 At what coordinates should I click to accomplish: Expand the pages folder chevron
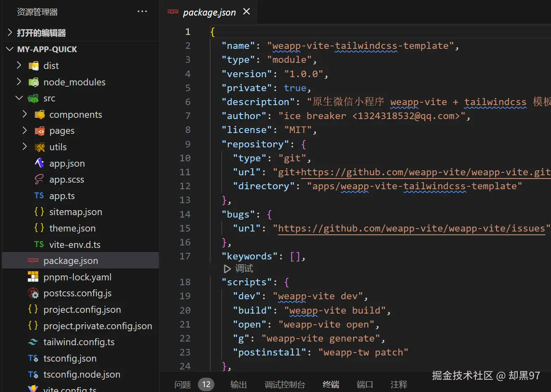25,131
